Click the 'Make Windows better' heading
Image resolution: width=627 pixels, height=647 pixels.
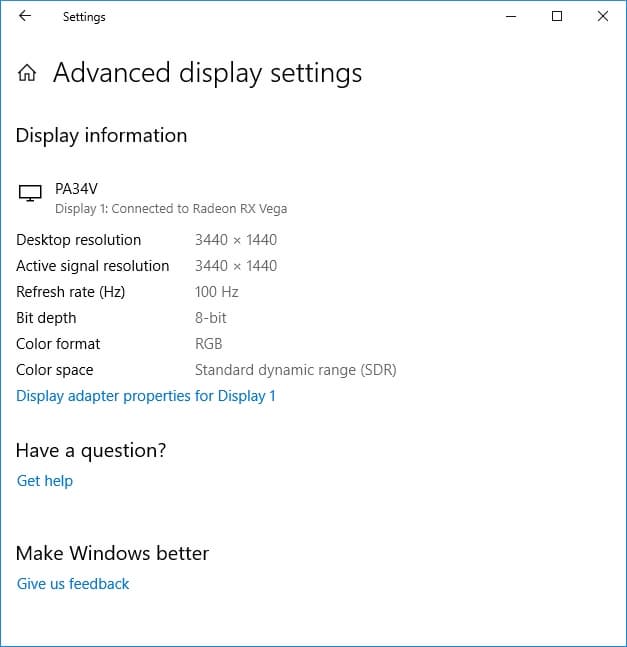click(x=112, y=553)
